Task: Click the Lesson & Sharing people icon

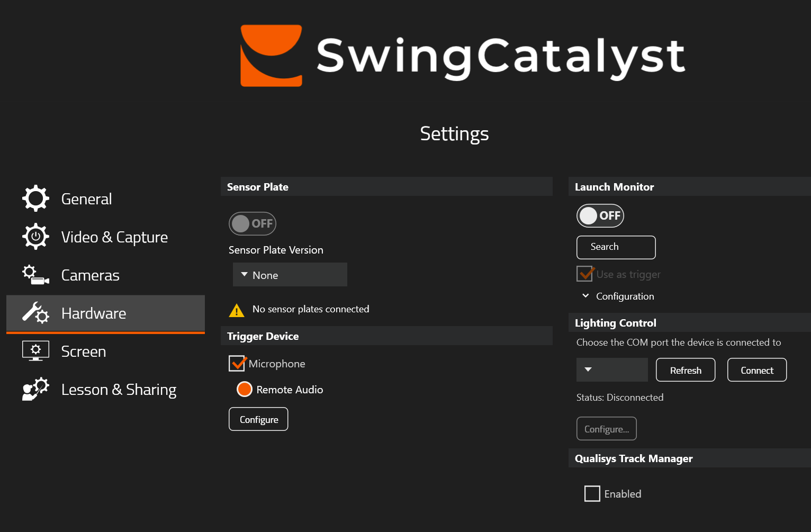Action: 35,389
